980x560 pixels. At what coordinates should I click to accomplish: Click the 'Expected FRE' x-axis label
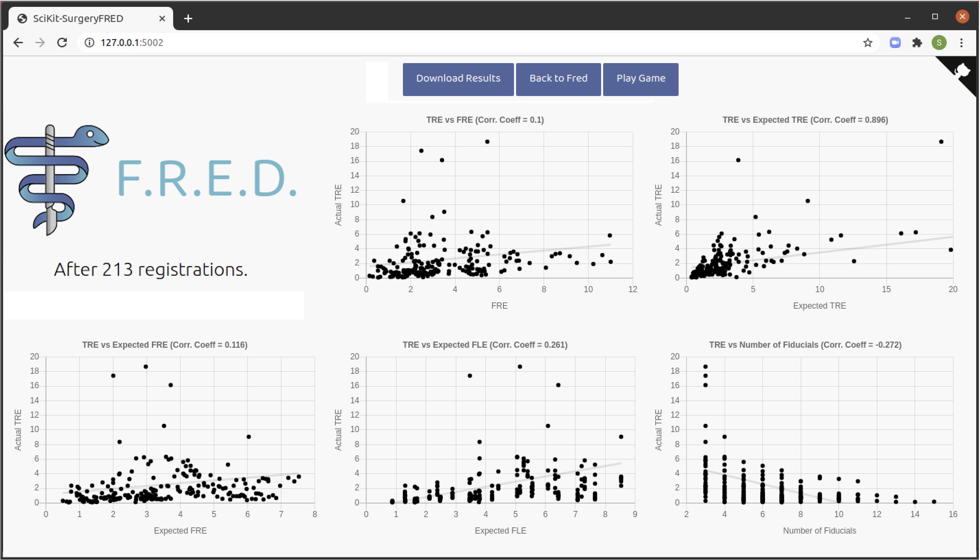tap(180, 531)
